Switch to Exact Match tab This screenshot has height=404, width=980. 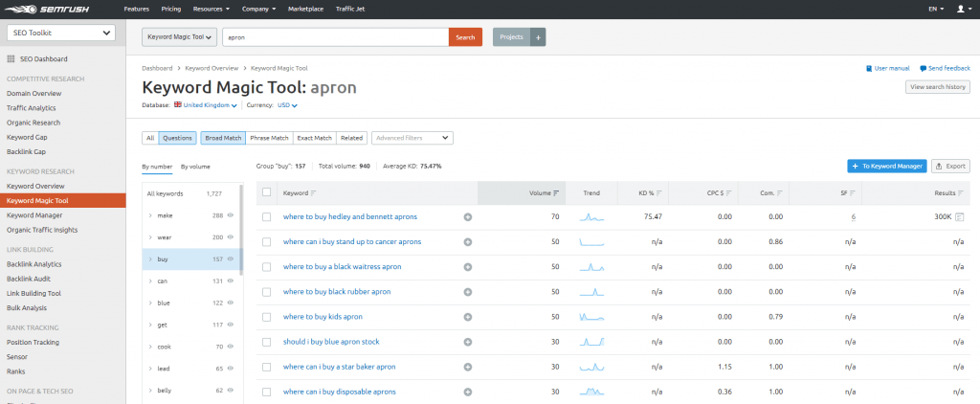(x=314, y=138)
